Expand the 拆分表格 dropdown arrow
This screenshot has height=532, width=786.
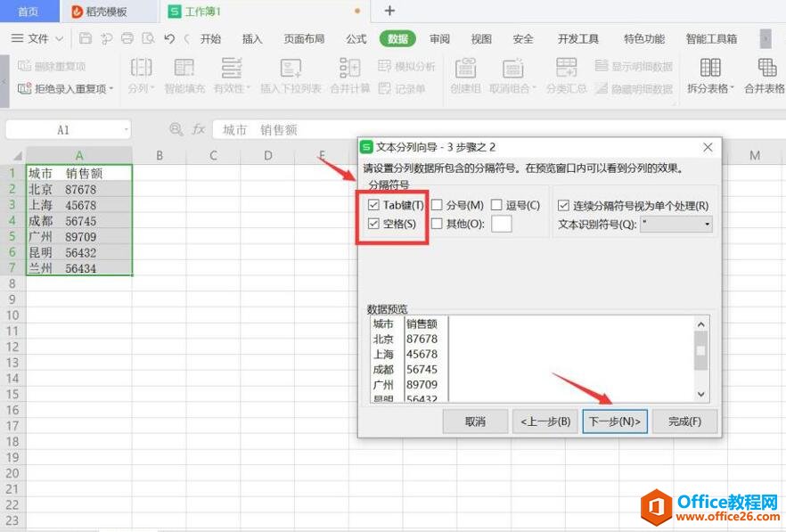732,88
